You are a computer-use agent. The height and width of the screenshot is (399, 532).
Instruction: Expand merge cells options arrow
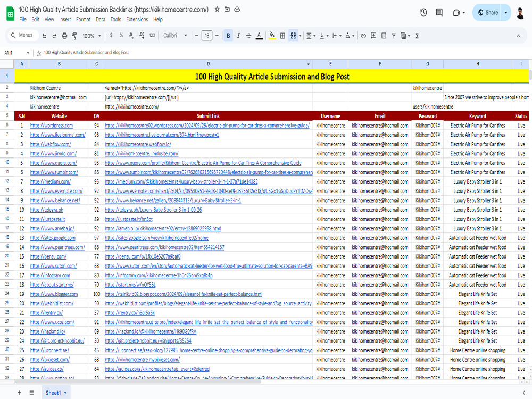[x=300, y=36]
